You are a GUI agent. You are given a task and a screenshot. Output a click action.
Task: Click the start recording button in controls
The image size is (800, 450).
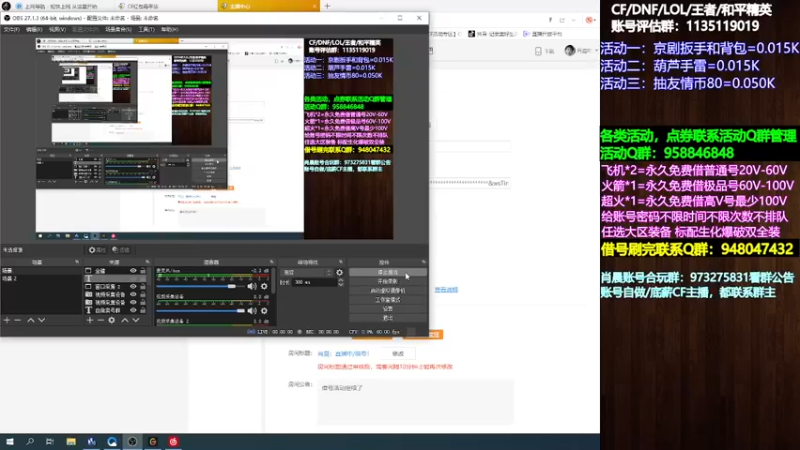(x=388, y=282)
